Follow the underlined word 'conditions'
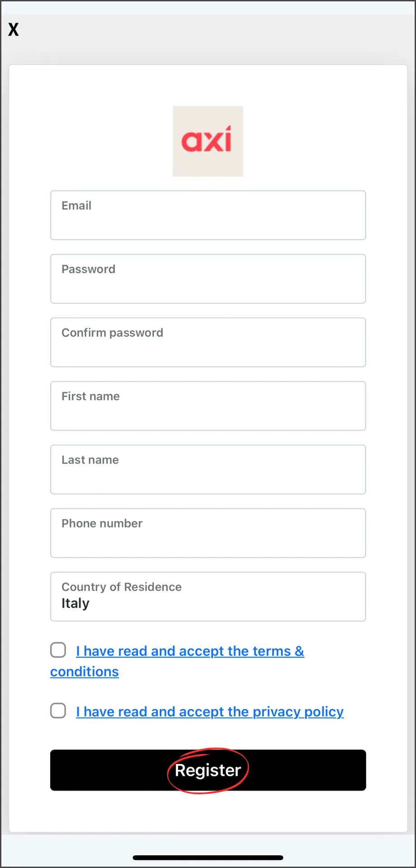Screen dimensions: 416x868 coord(85,672)
